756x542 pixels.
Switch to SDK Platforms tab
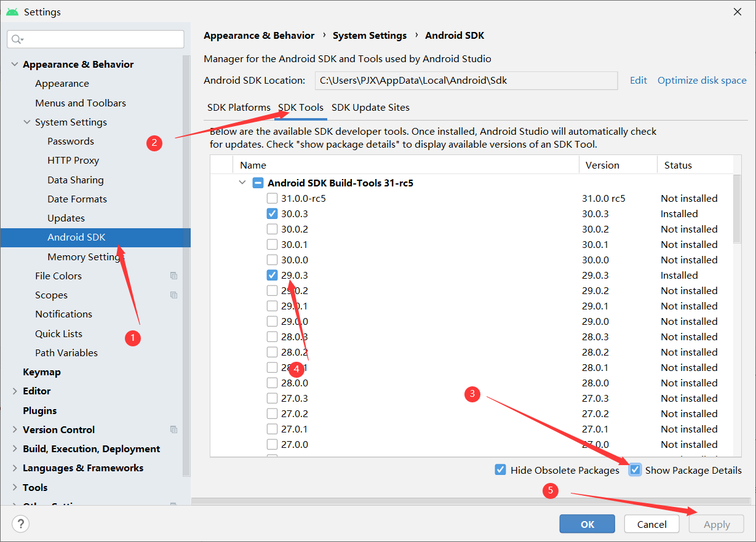pos(239,108)
